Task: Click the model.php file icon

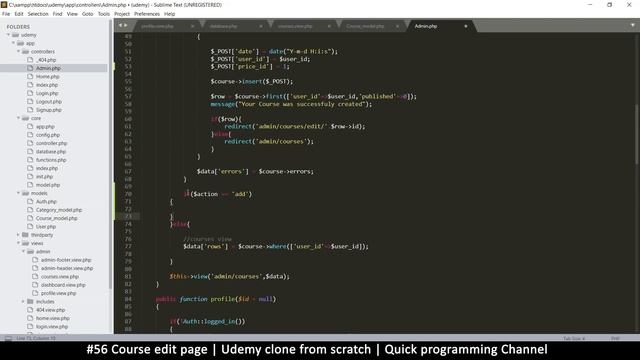Action: point(30,184)
